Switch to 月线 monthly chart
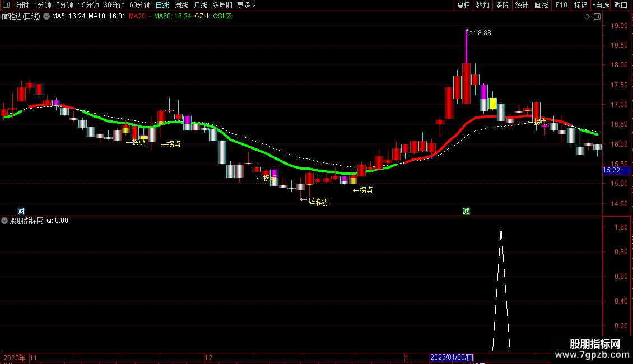This screenshot has width=633, height=364. [x=200, y=5]
